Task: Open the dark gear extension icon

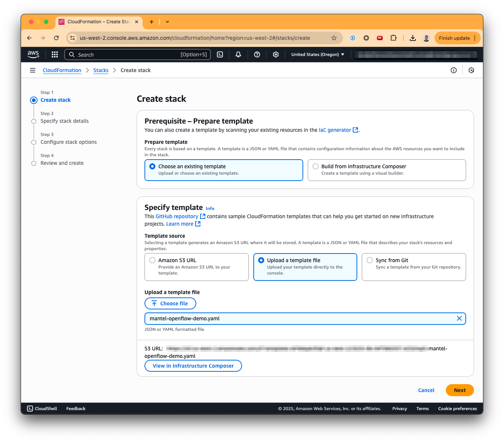Action: tap(366, 38)
